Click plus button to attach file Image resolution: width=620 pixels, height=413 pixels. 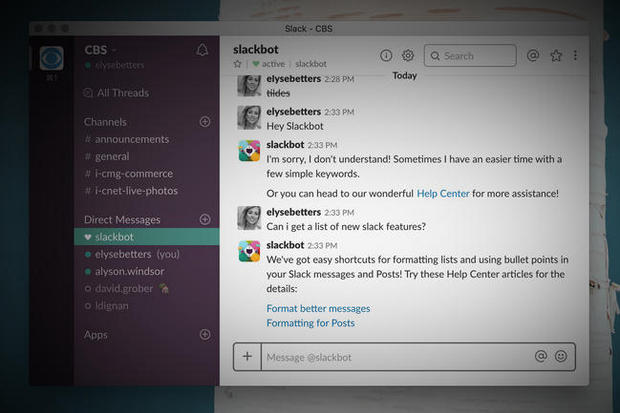(248, 356)
